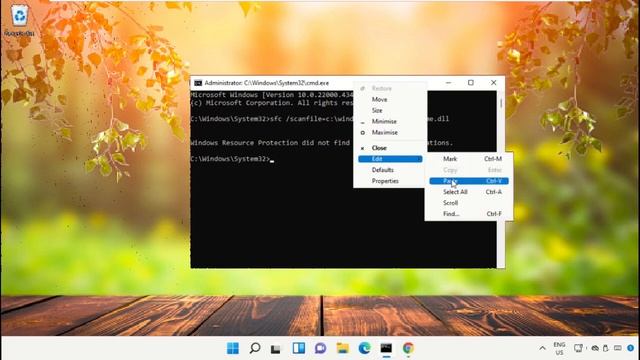Viewport: 640px width, 360px height.
Task: Maximize the cmd window
Action: pos(471,83)
